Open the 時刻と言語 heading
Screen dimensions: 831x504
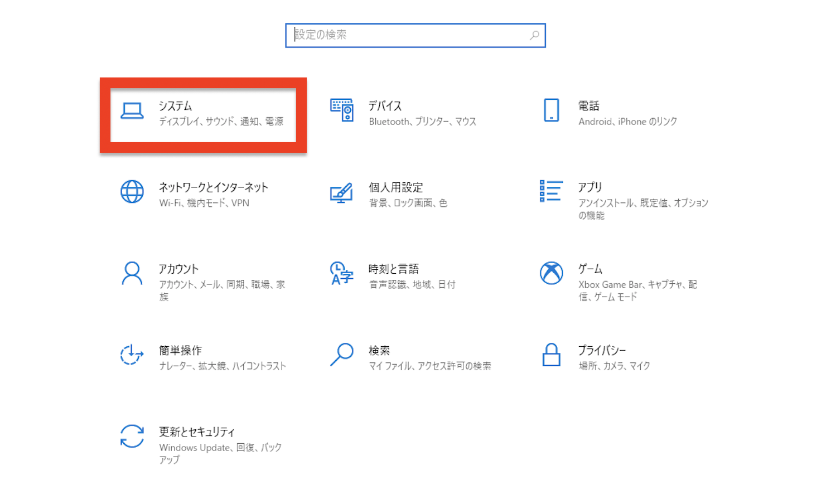pos(394,269)
